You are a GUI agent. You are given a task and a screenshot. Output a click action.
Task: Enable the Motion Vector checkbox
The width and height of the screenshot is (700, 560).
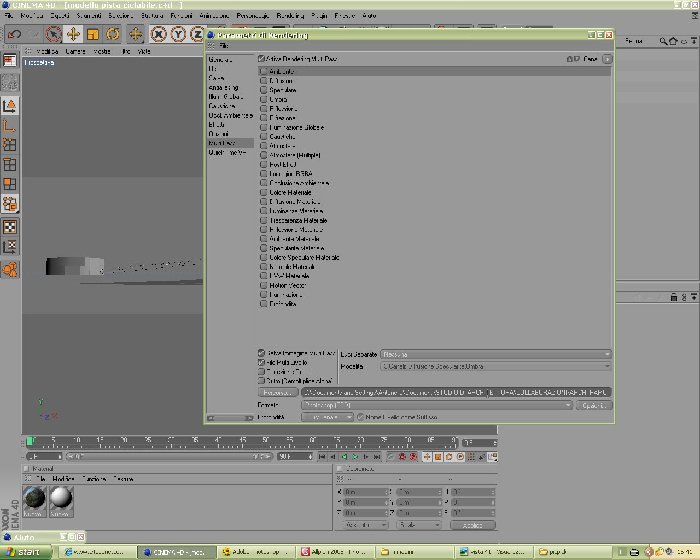coord(263,285)
